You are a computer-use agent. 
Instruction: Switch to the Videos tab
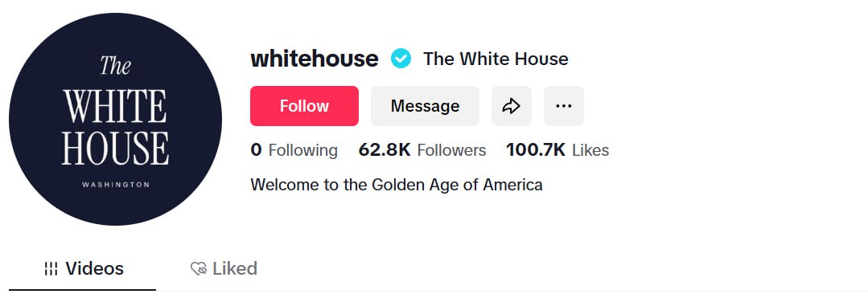pos(83,269)
